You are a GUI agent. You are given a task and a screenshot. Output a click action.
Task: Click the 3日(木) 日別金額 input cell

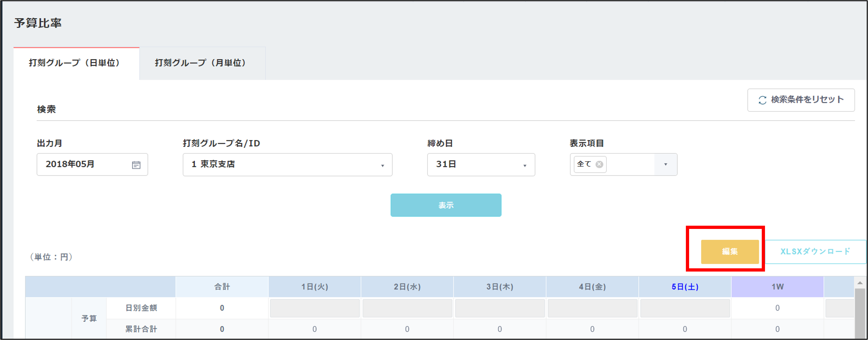500,308
